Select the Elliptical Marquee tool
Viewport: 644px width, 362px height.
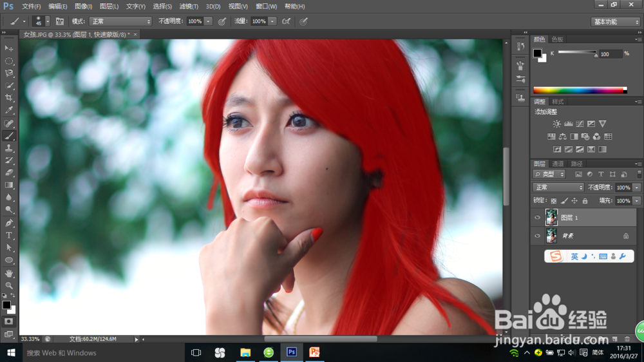pos(9,61)
